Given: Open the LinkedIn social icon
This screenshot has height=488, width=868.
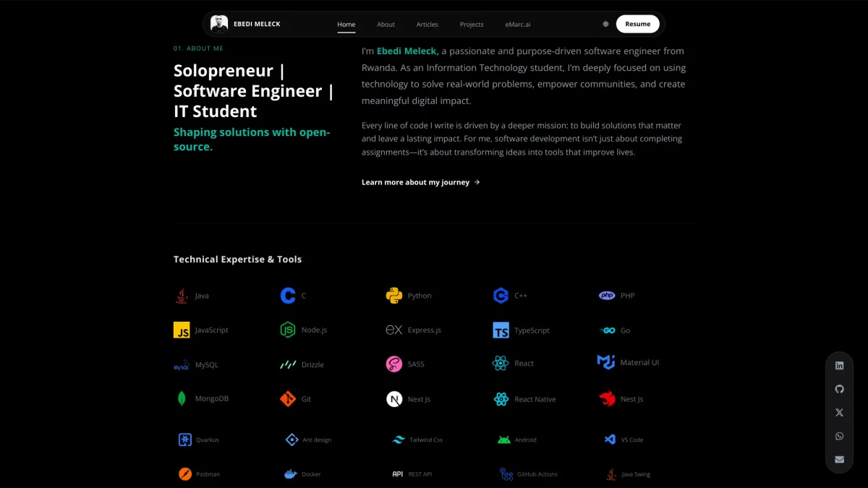Looking at the screenshot, I should click(x=839, y=366).
